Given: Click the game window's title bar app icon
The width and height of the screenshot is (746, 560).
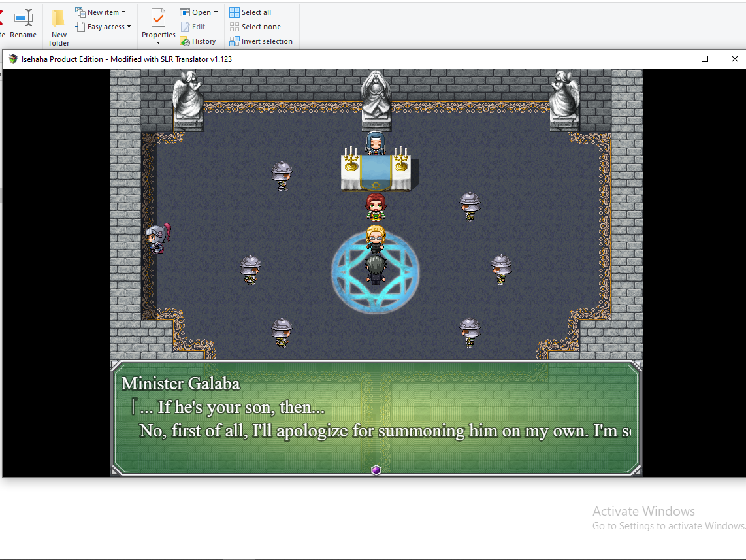Looking at the screenshot, I should click(x=13, y=59).
